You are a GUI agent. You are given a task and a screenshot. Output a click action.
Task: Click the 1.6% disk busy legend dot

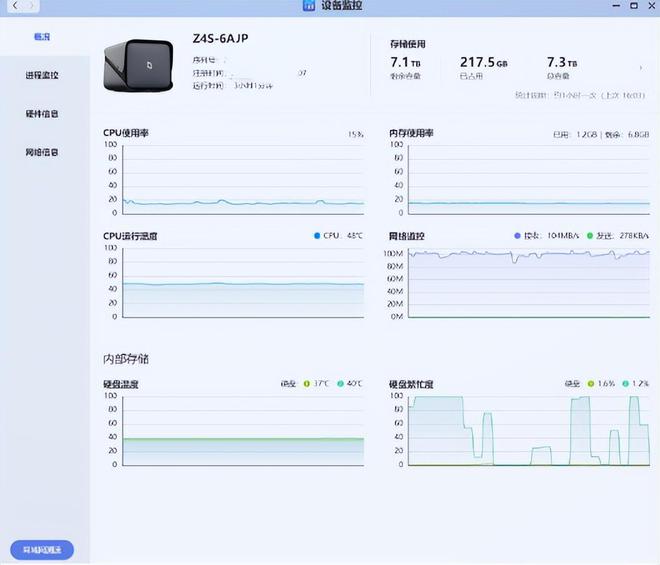[591, 384]
